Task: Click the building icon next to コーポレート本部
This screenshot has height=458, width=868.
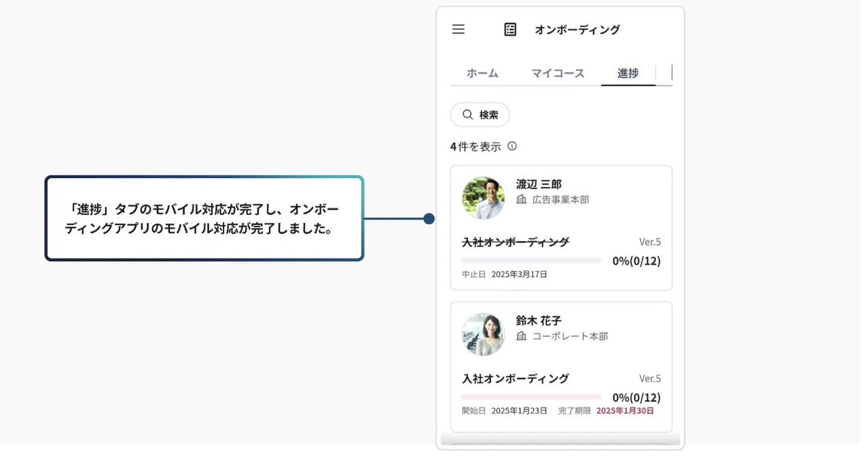Action: (x=521, y=336)
